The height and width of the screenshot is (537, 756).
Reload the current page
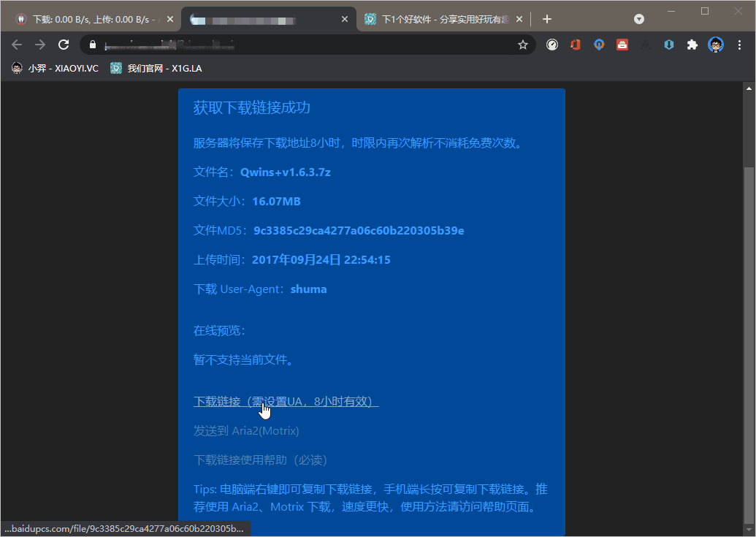click(x=64, y=45)
